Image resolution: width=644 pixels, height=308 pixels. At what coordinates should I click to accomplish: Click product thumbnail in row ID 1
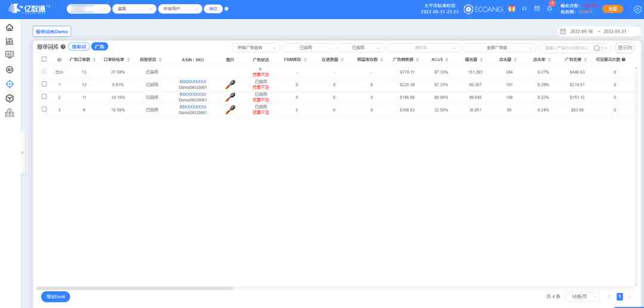tap(230, 85)
